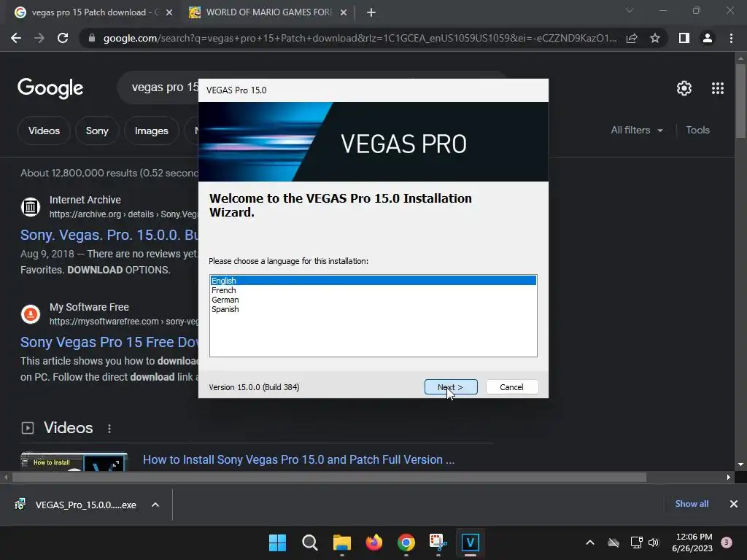Image resolution: width=747 pixels, height=560 pixels.
Task: Reload the Google search page
Action: pyautogui.click(x=63, y=38)
